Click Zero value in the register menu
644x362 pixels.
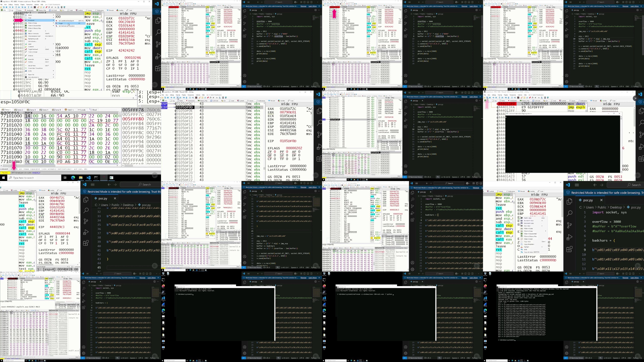pos(534,226)
